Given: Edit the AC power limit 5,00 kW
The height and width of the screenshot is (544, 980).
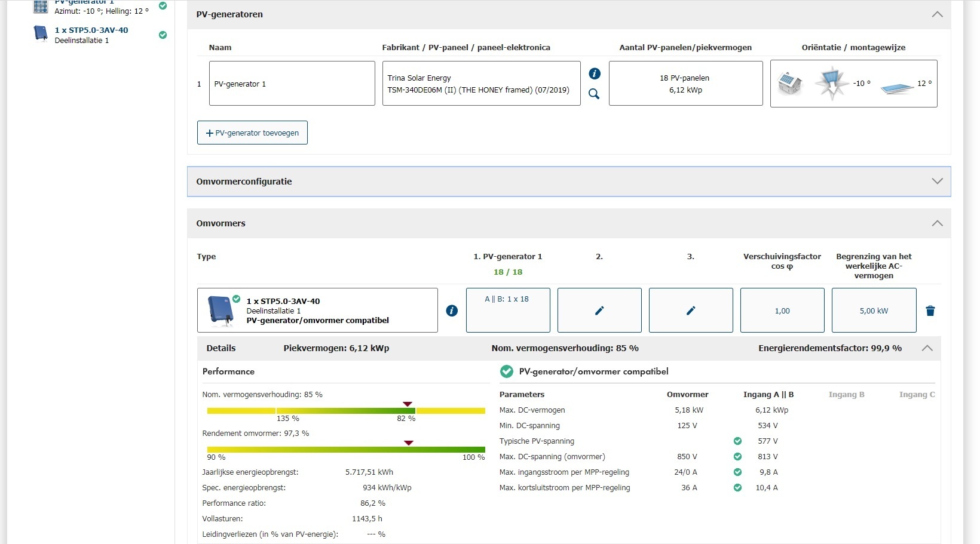Looking at the screenshot, I should coord(874,311).
